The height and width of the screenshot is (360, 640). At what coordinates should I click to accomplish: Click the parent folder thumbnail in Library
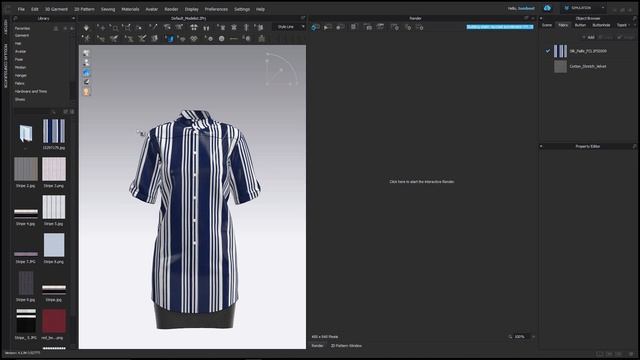[26, 133]
